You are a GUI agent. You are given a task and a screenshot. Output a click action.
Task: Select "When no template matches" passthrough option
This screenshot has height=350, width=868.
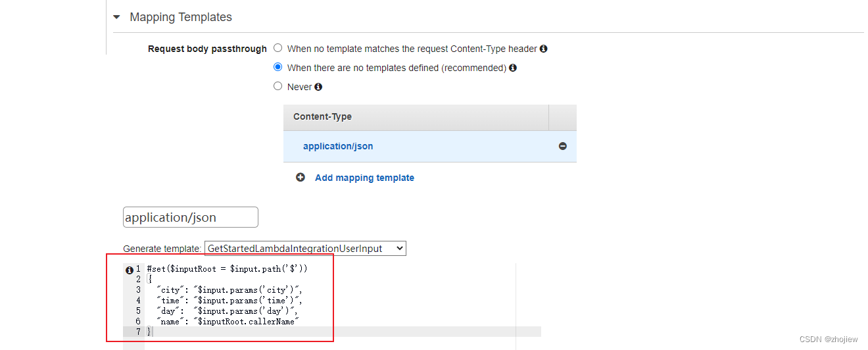point(277,48)
